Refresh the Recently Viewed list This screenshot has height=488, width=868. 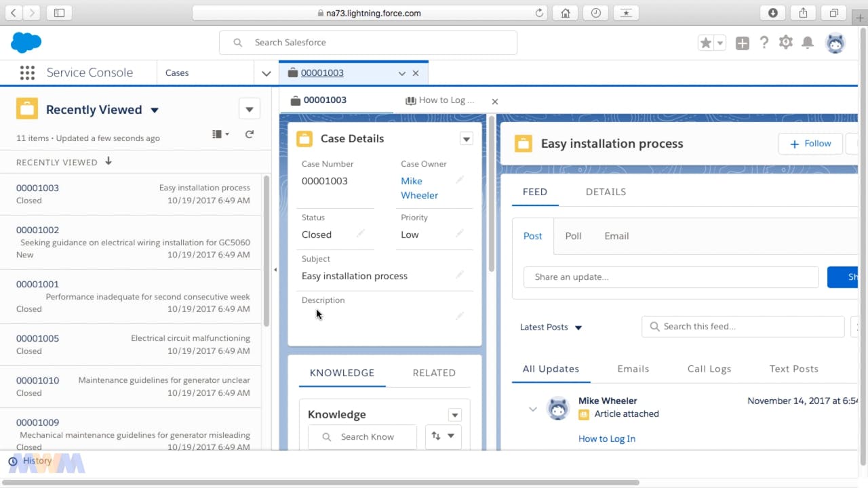click(x=250, y=134)
